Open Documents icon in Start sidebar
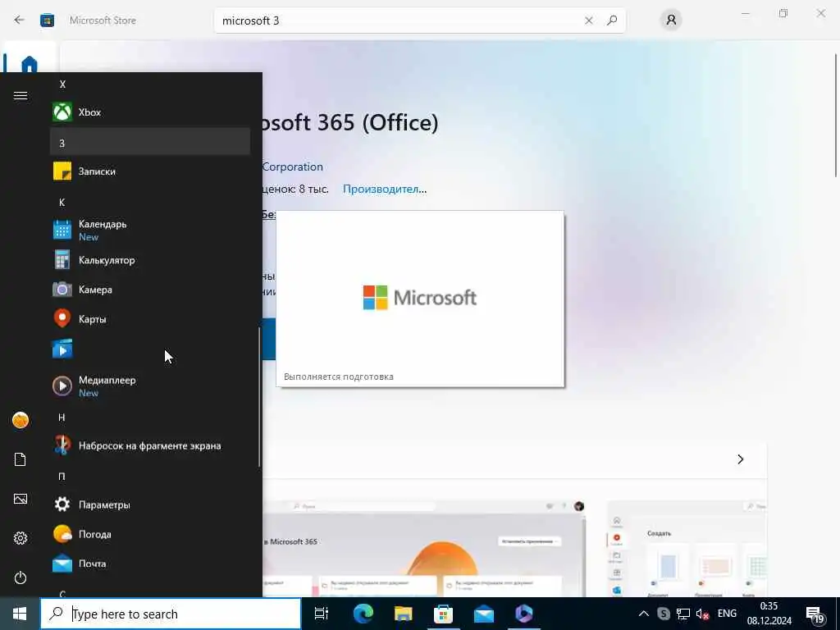 (21, 459)
